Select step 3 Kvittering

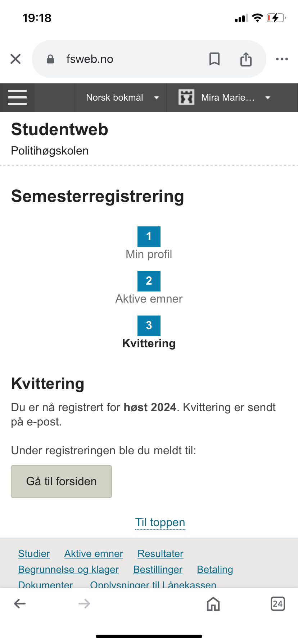149,333
